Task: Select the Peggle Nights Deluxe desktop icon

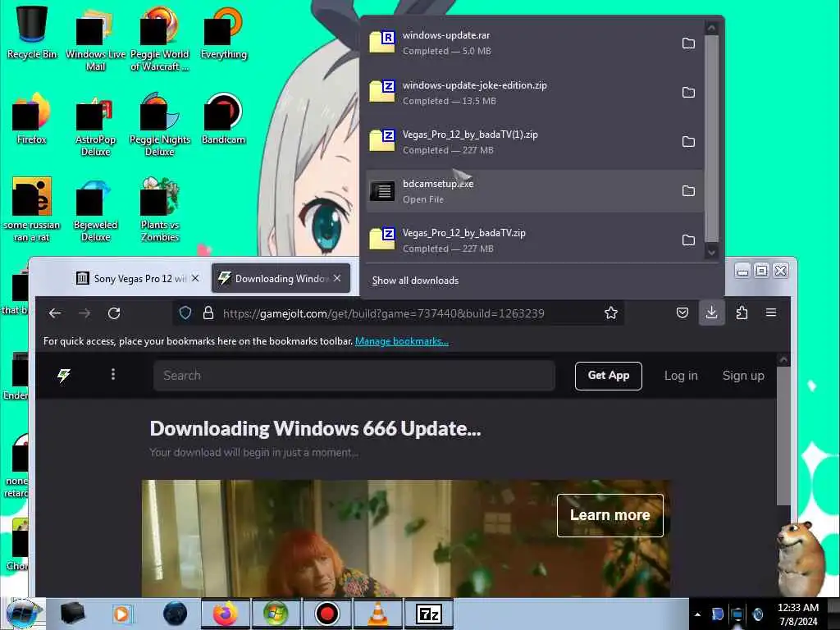Action: pos(160,125)
